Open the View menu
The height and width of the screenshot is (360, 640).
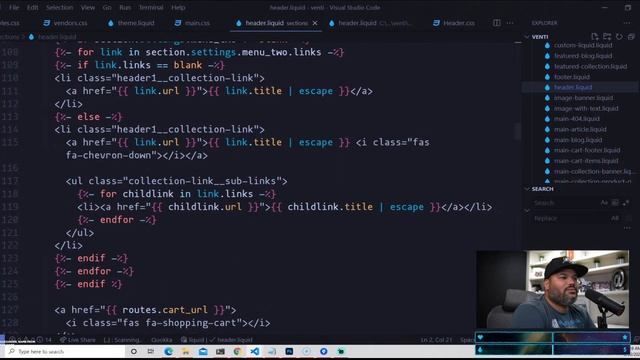click(x=88, y=7)
